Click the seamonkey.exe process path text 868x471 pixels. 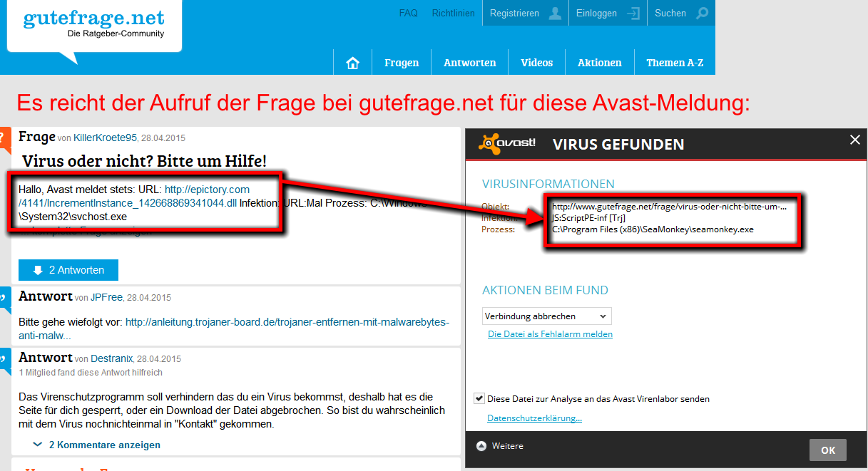point(653,229)
